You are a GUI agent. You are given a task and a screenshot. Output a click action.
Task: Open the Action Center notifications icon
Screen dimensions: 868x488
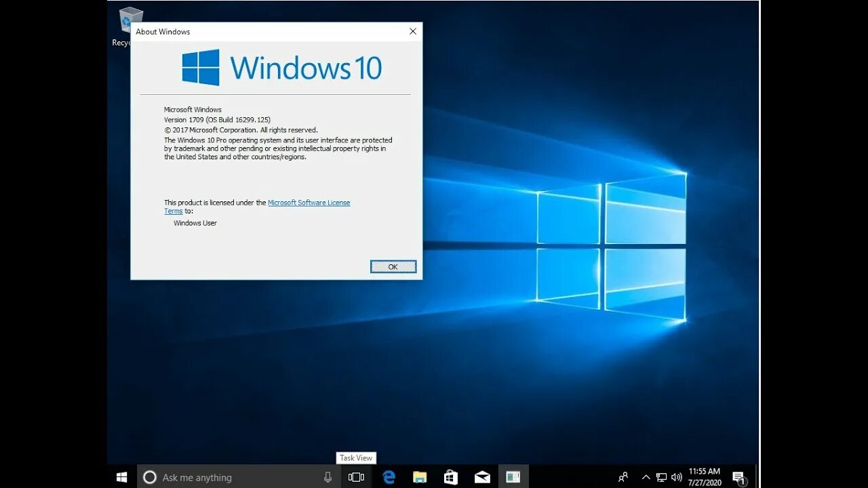(739, 478)
